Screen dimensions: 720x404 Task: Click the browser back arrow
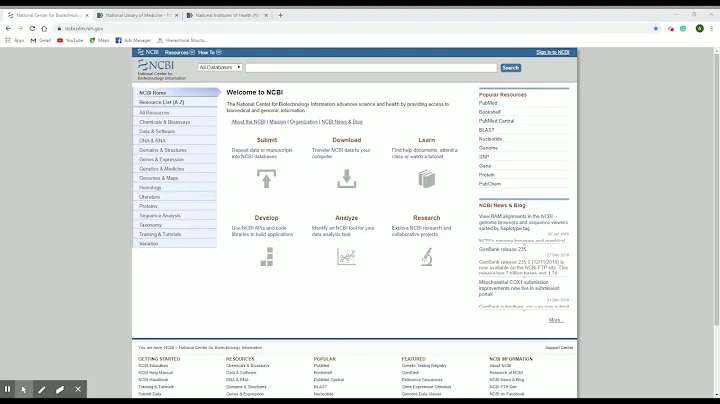click(x=8, y=28)
